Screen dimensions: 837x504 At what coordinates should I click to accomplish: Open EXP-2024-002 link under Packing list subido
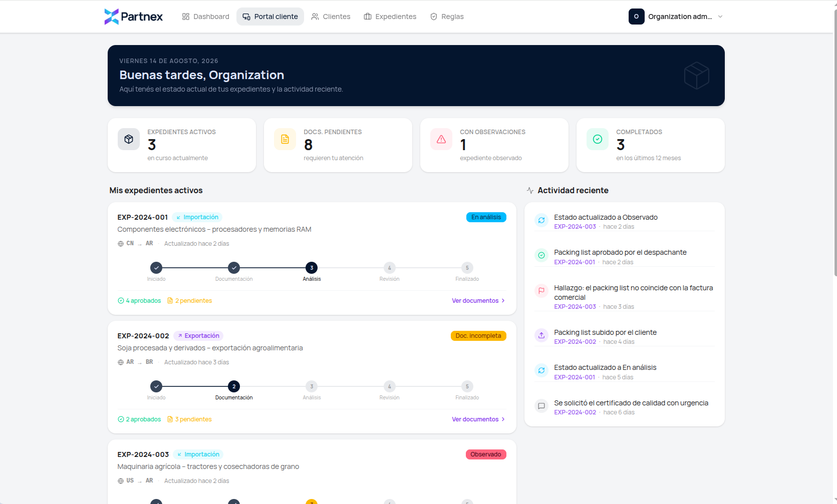point(575,342)
